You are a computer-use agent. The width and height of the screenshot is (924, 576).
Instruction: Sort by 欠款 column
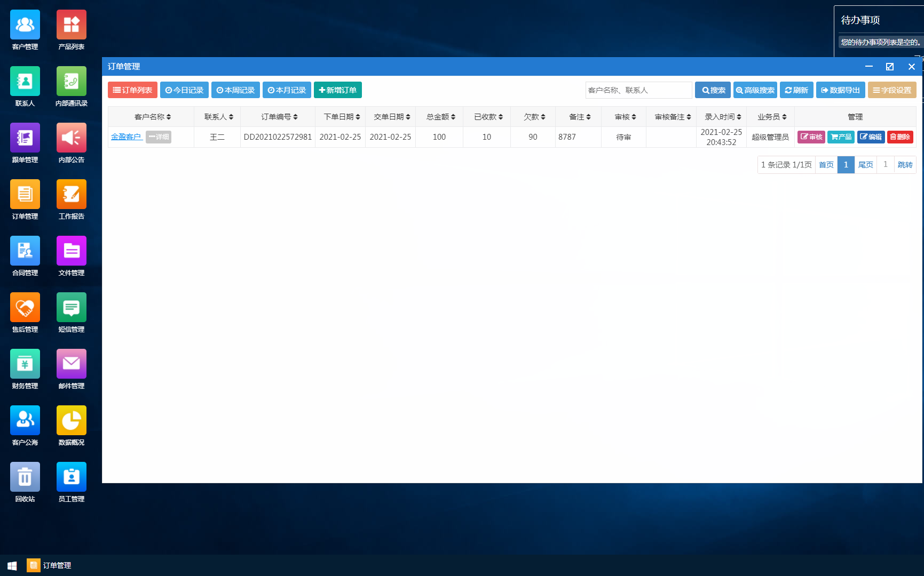pos(534,117)
